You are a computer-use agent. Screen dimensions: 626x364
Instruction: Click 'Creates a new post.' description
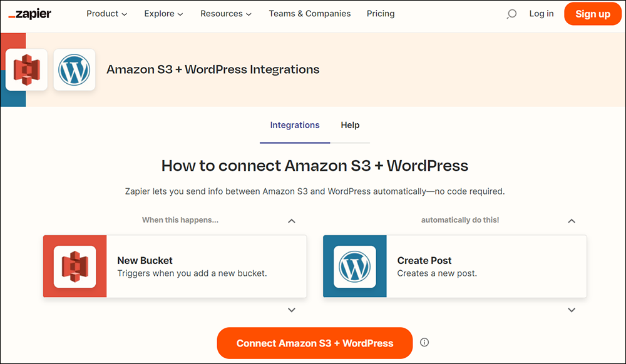click(x=437, y=273)
